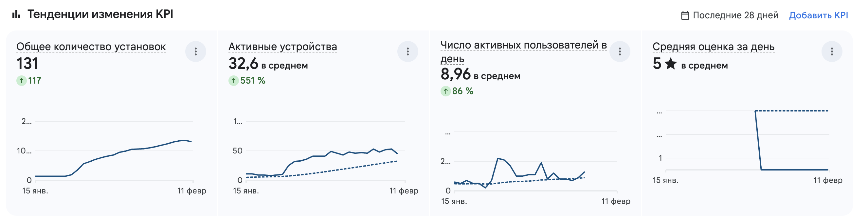Screen dimensions: 868x221
Task: Click the Активные устройства metric title
Action: pos(283,47)
